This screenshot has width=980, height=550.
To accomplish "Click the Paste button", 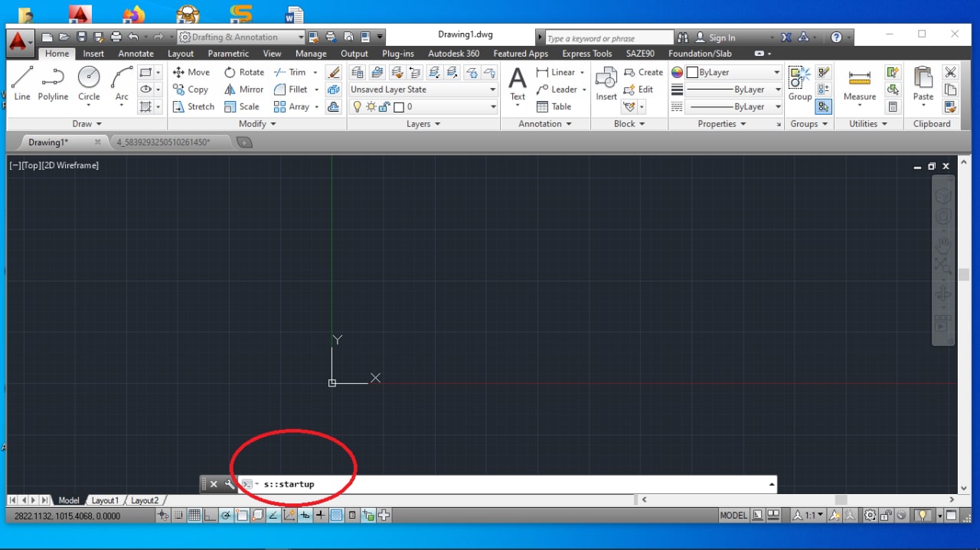I will (x=923, y=83).
